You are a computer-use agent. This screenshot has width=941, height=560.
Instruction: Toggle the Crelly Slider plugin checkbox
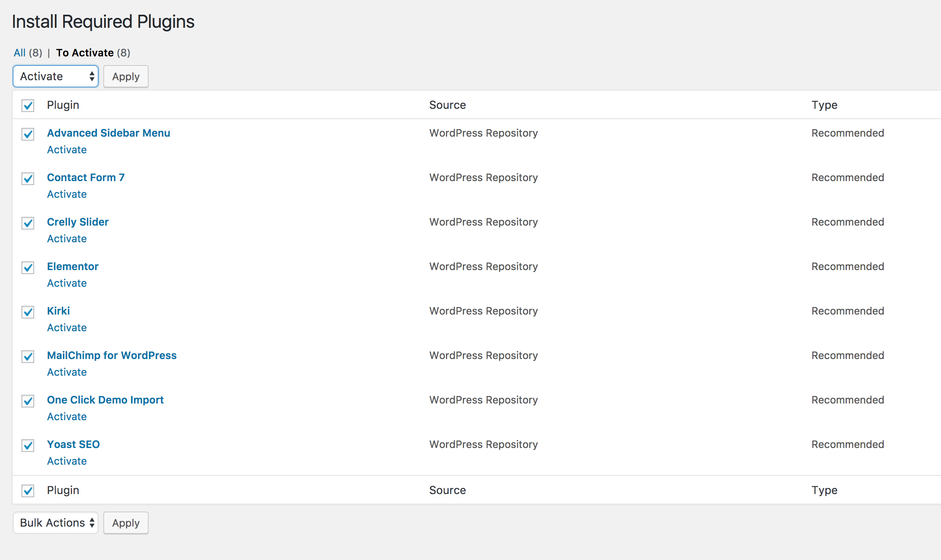(x=28, y=223)
